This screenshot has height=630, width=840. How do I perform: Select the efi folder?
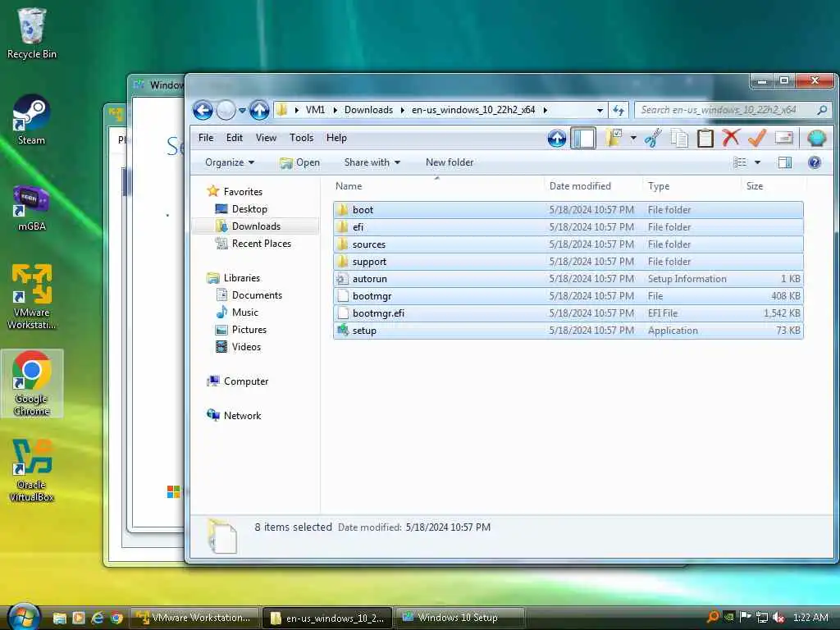point(568,227)
